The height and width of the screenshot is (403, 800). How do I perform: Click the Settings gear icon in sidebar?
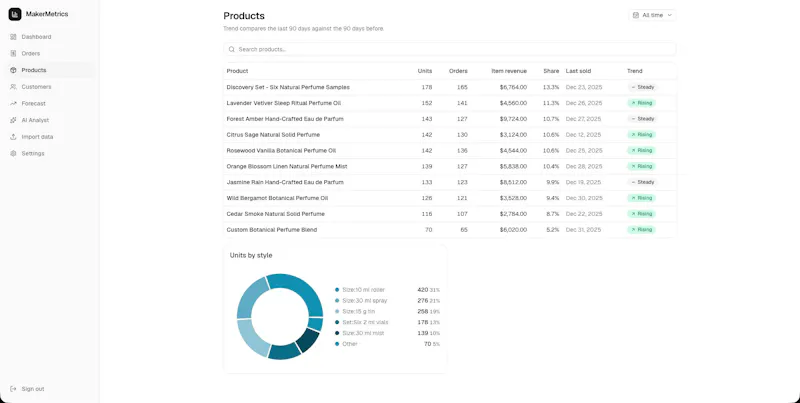click(13, 154)
